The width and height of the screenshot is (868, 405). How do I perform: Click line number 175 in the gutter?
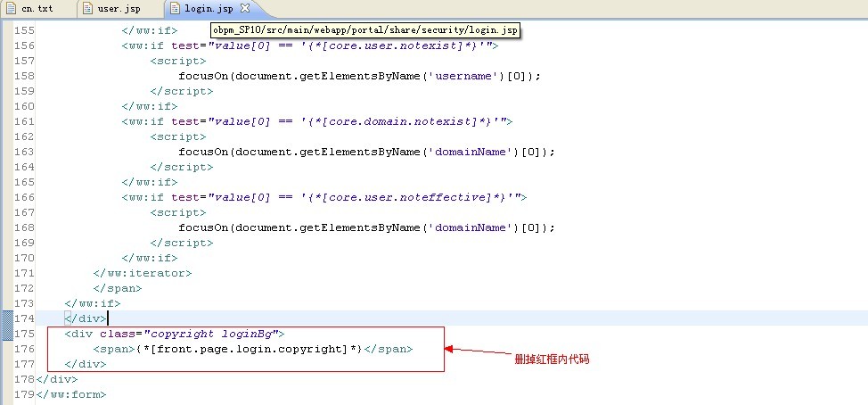[x=24, y=335]
